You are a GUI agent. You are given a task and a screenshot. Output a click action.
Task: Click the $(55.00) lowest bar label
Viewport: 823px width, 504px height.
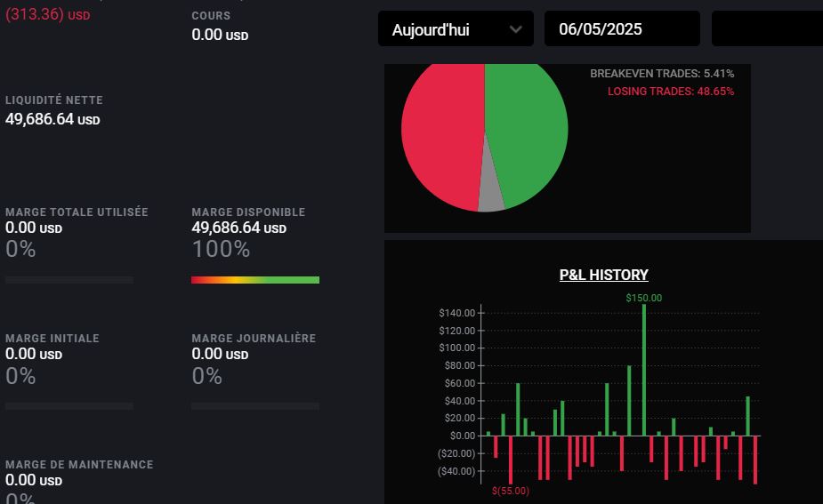pos(510,491)
